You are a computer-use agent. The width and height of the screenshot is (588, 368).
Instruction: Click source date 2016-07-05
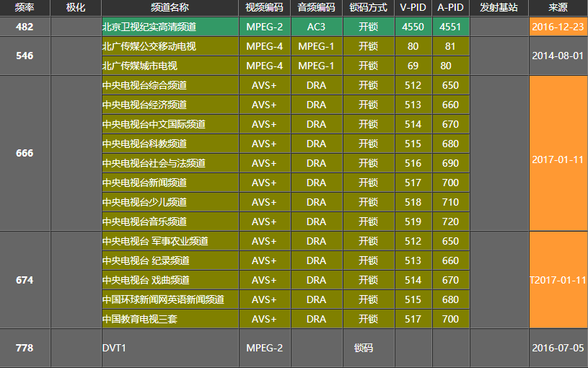click(558, 348)
